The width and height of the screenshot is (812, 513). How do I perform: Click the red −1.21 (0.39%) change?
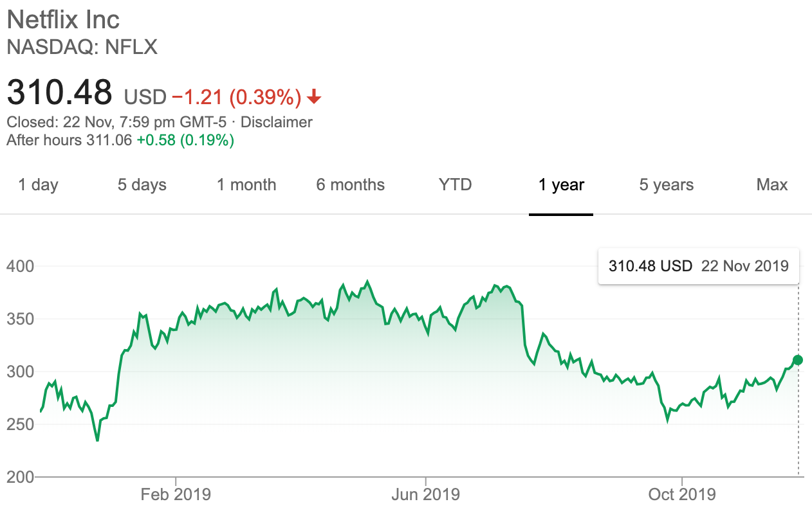click(236, 97)
